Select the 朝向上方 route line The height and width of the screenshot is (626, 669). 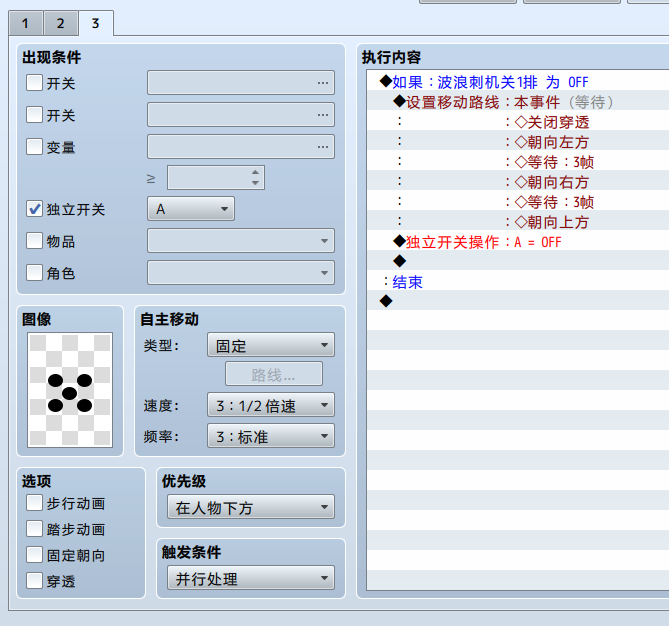tap(518, 221)
